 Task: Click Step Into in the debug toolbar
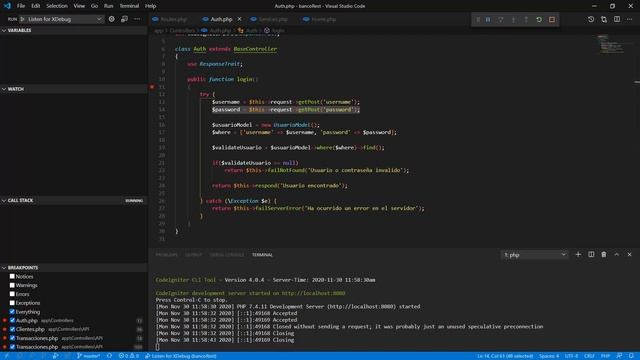tap(513, 20)
